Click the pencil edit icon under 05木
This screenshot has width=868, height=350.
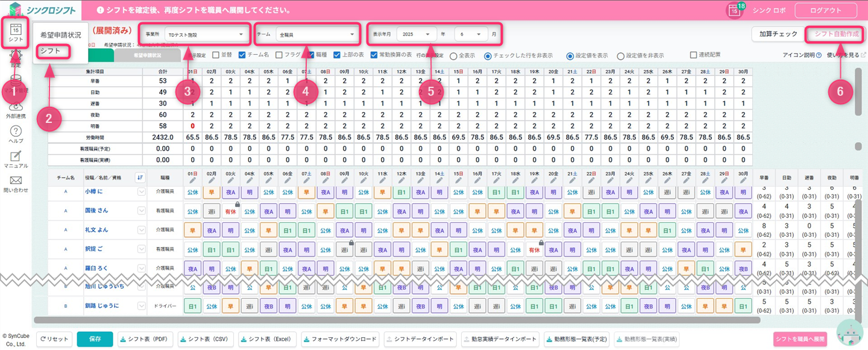tap(268, 180)
